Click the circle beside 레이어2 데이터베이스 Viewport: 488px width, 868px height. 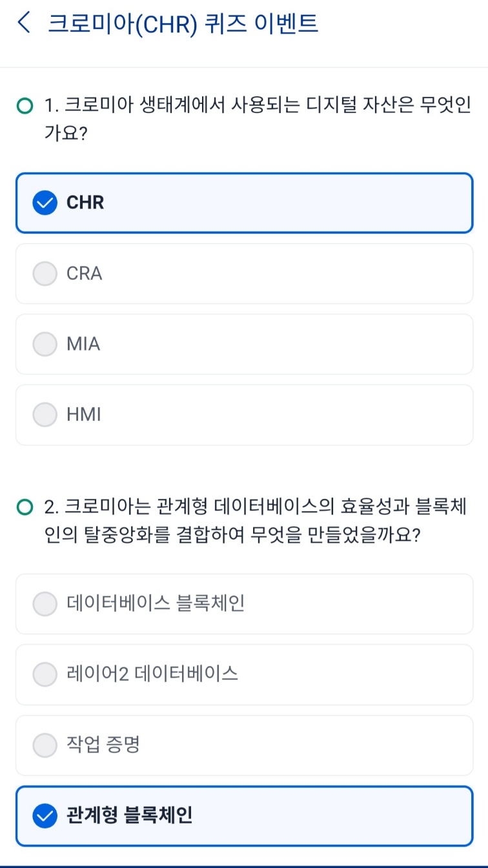[45, 674]
